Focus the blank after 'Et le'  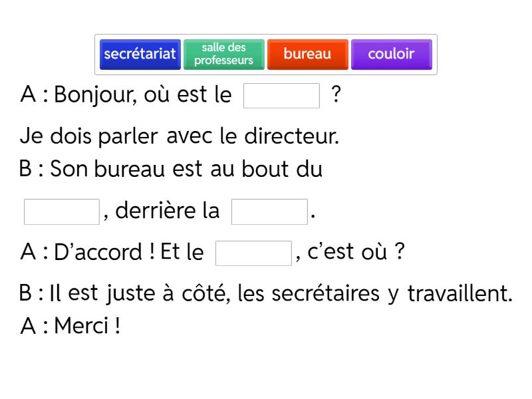[253, 253]
